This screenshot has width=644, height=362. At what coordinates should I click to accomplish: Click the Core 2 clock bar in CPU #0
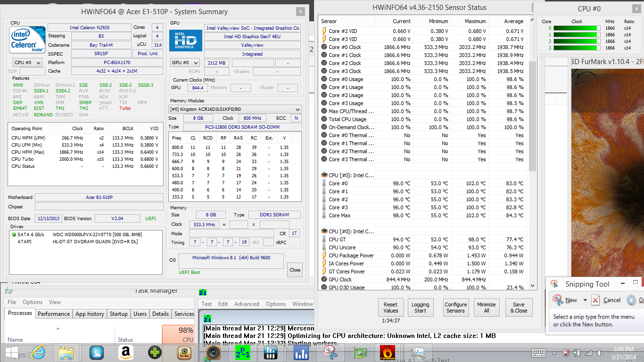pos(576,41)
